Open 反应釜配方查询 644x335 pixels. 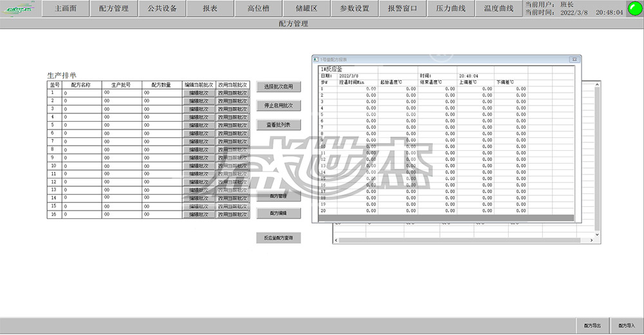pos(278,238)
